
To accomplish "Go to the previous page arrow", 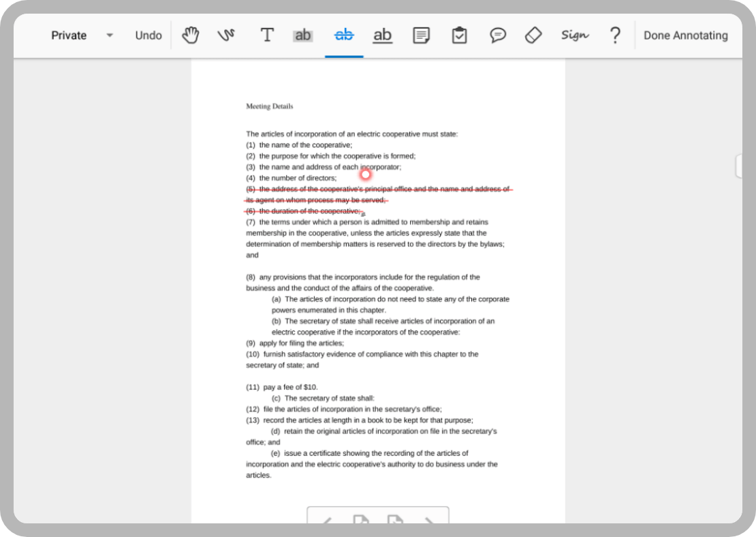I will [327, 521].
